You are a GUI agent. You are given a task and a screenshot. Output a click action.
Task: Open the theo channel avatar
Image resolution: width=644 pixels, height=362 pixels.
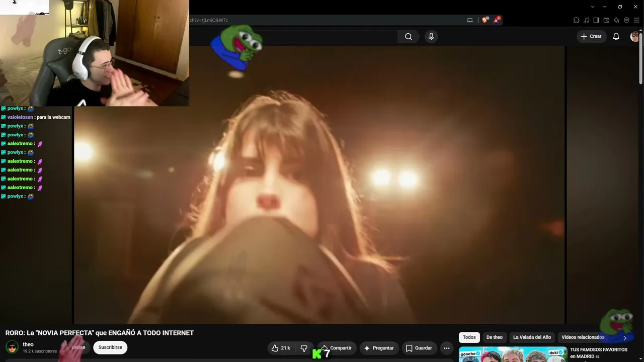coord(12,347)
